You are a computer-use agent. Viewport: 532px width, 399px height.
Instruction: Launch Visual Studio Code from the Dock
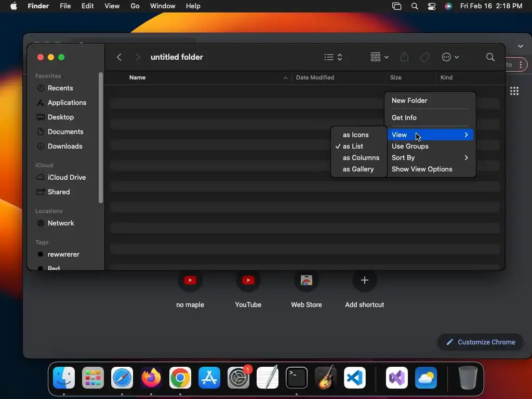[355, 378]
